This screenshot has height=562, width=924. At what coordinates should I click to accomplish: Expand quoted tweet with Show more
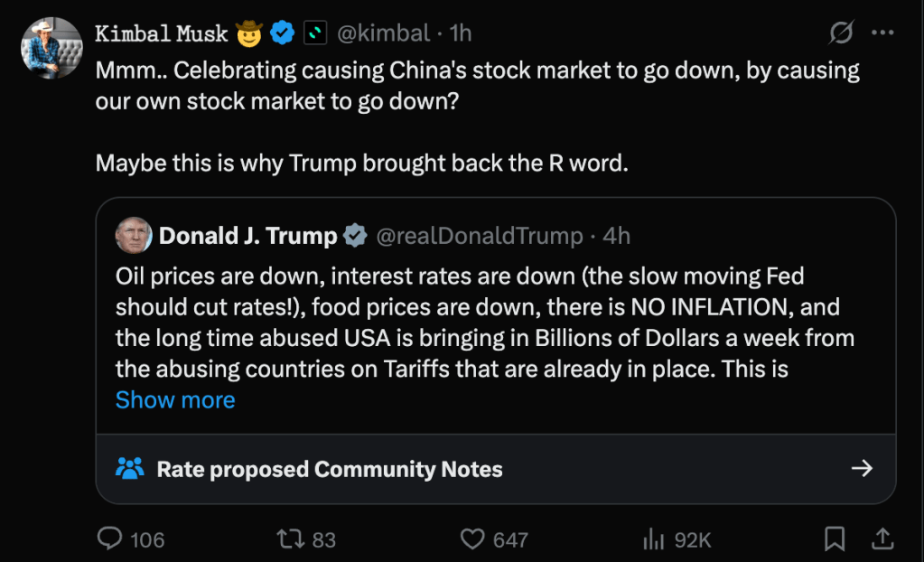click(175, 400)
